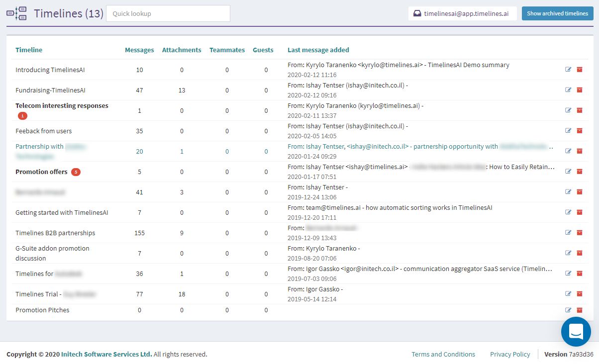Archive the Promotion offers timeline

(x=580, y=172)
